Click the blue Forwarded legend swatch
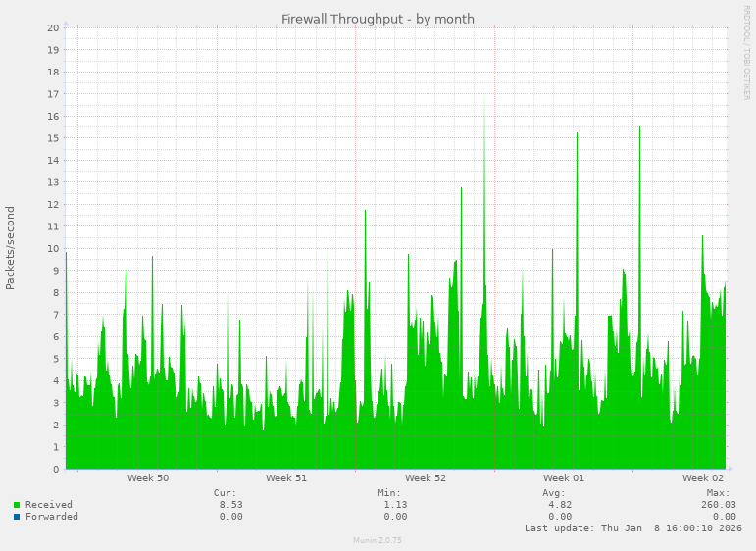756x551 pixels. point(17,517)
